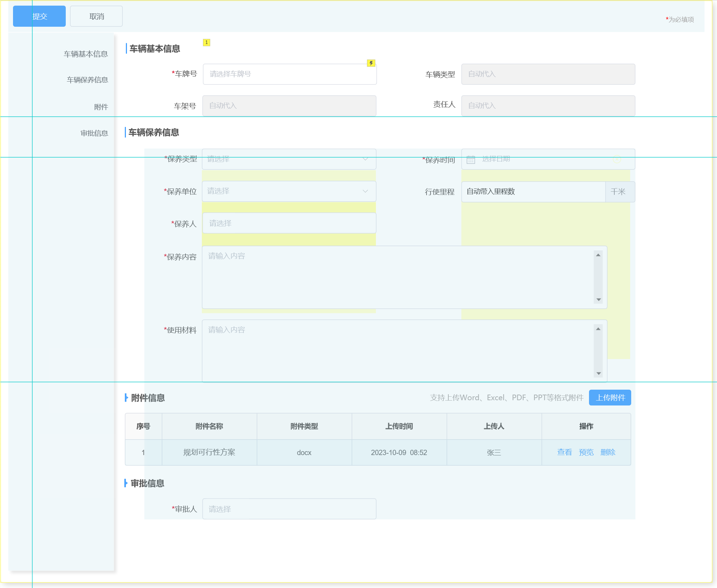Click the 支持上传Word、Excel hint text
The height and width of the screenshot is (588, 717).
coord(507,398)
